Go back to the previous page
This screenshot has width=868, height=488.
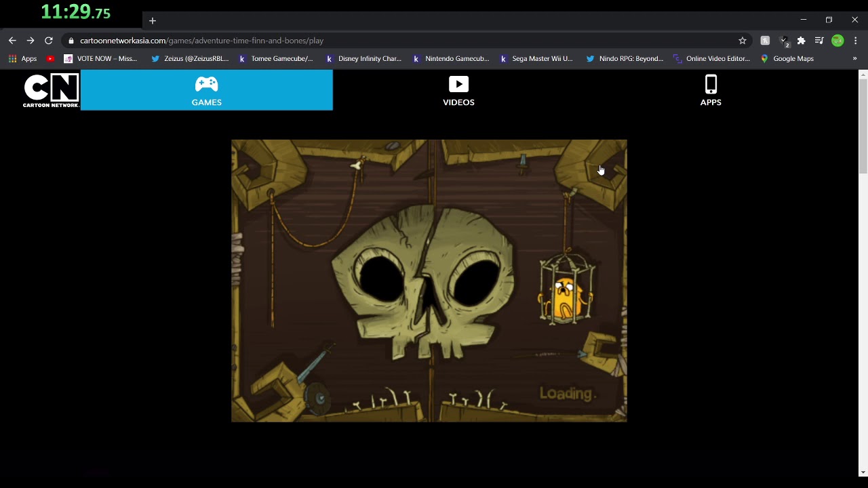click(12, 41)
